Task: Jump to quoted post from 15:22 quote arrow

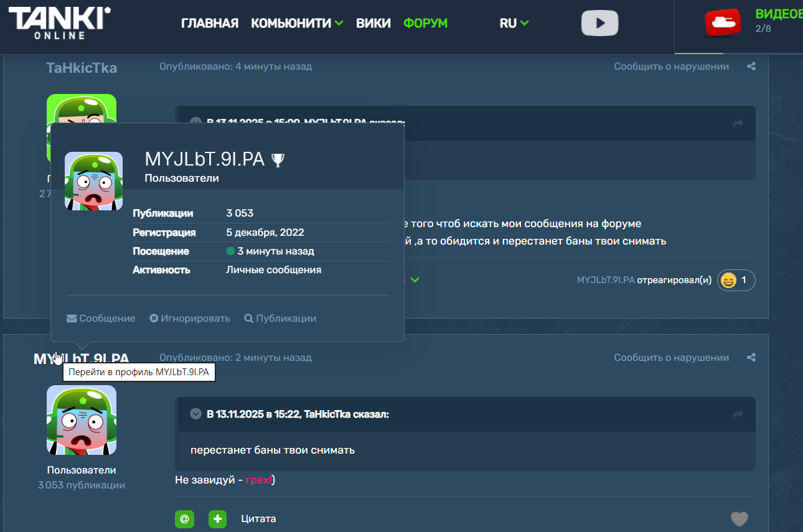Action: 738,415
